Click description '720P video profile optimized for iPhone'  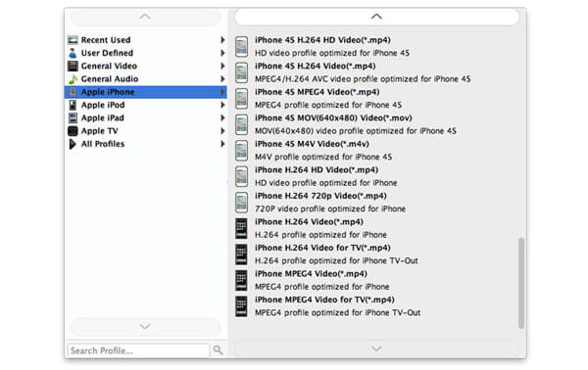(x=330, y=208)
